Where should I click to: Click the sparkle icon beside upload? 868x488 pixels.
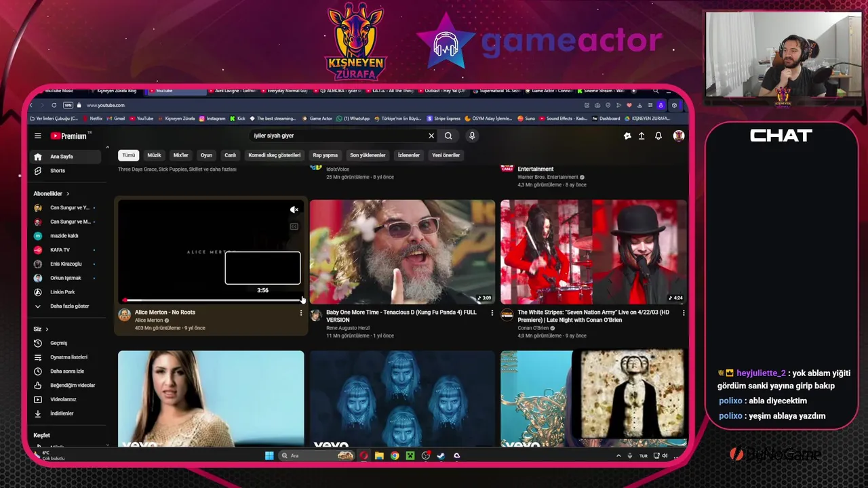coord(627,136)
